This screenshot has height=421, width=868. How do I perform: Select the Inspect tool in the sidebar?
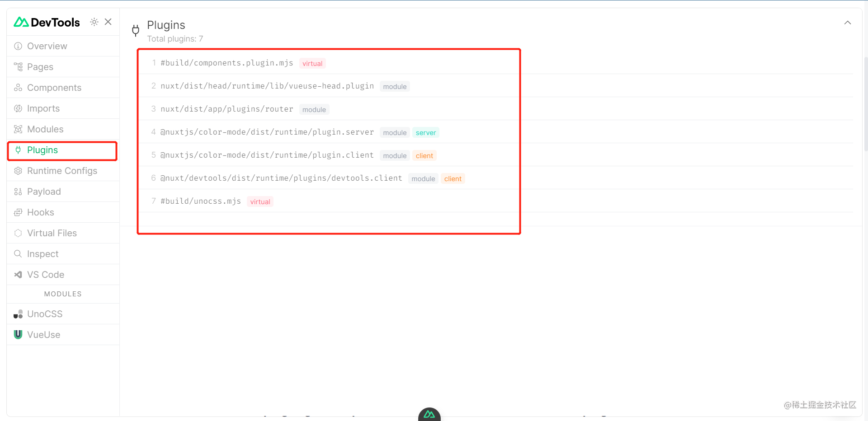point(42,253)
